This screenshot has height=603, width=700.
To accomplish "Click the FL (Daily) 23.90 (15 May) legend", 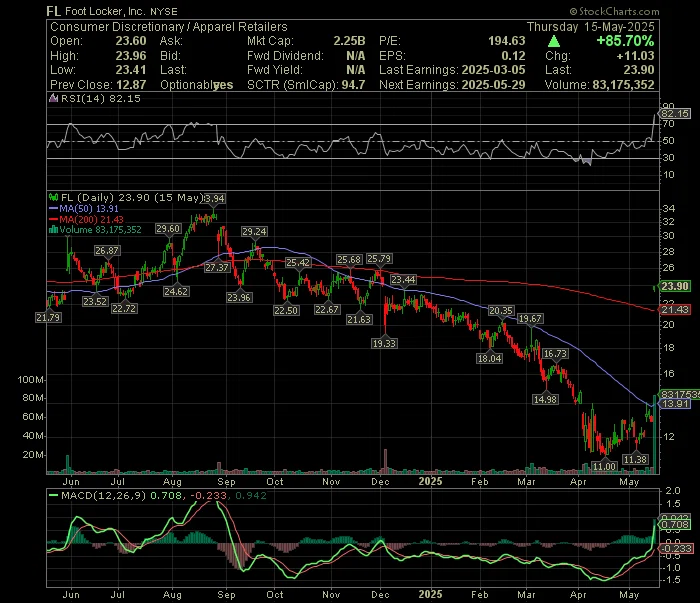I will pos(132,198).
